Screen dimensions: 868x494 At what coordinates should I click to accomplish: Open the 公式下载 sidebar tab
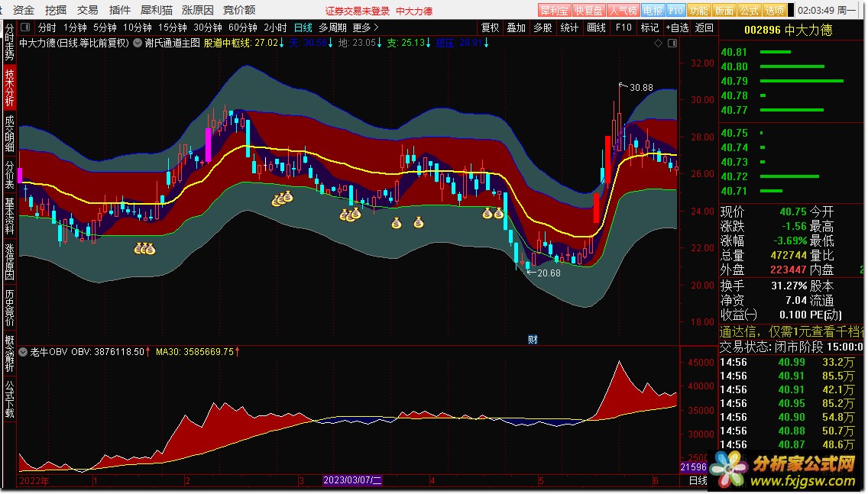(x=9, y=400)
